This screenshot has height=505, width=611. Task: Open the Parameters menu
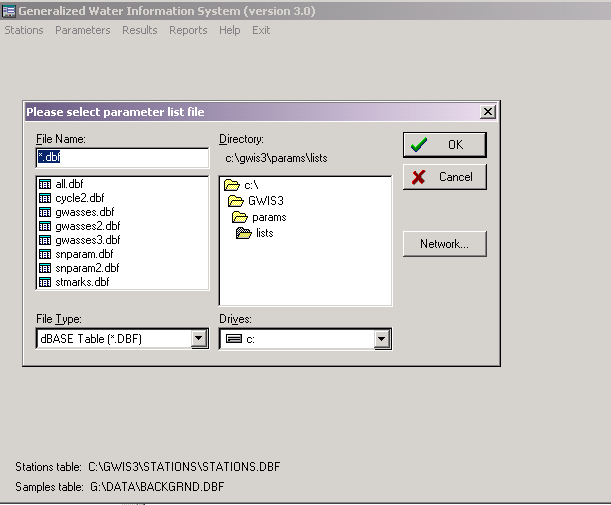83,30
